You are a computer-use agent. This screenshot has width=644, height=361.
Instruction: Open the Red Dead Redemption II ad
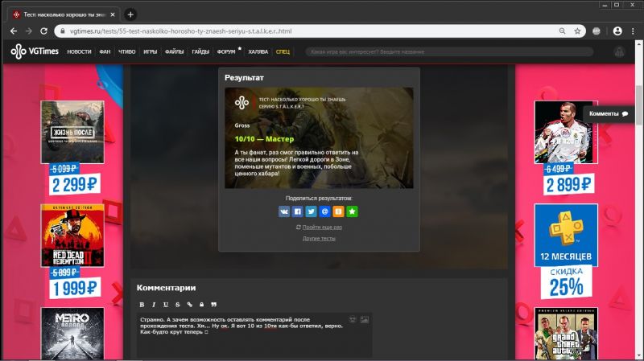(x=73, y=236)
